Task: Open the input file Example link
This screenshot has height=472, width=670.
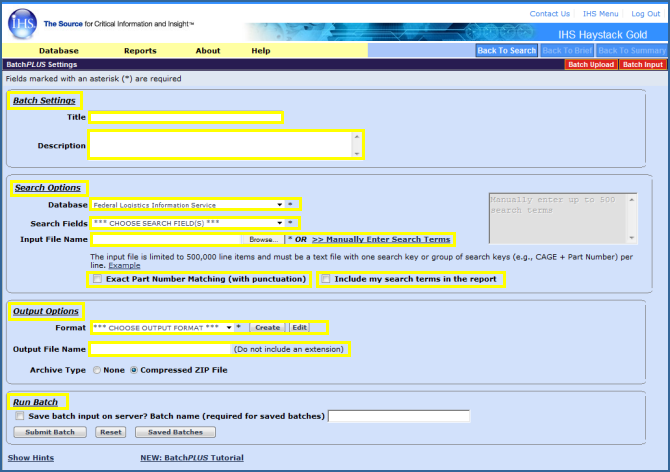Action: pyautogui.click(x=124, y=265)
